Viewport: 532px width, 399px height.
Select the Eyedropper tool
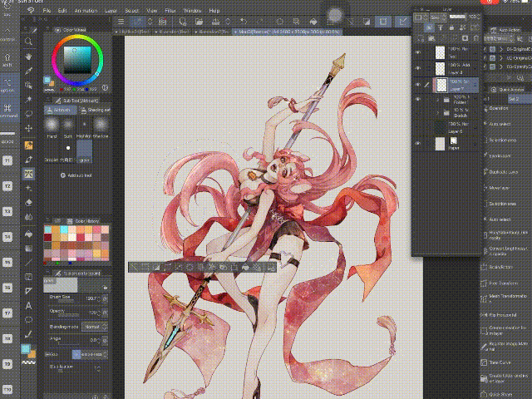(x=28, y=71)
